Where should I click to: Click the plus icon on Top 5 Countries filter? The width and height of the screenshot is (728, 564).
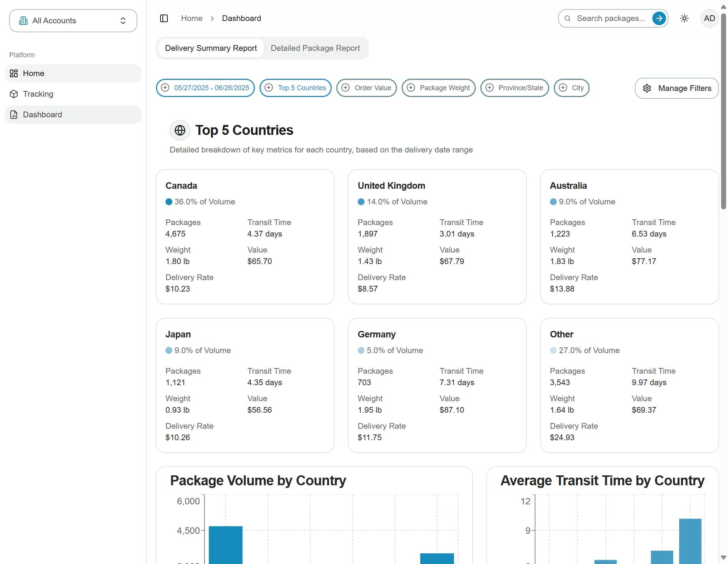click(269, 88)
